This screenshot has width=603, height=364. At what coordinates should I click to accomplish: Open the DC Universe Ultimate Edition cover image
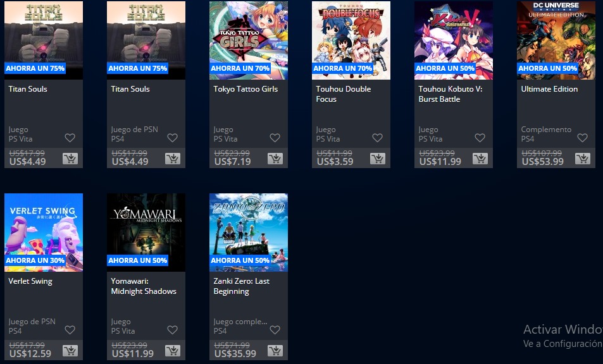point(556,40)
